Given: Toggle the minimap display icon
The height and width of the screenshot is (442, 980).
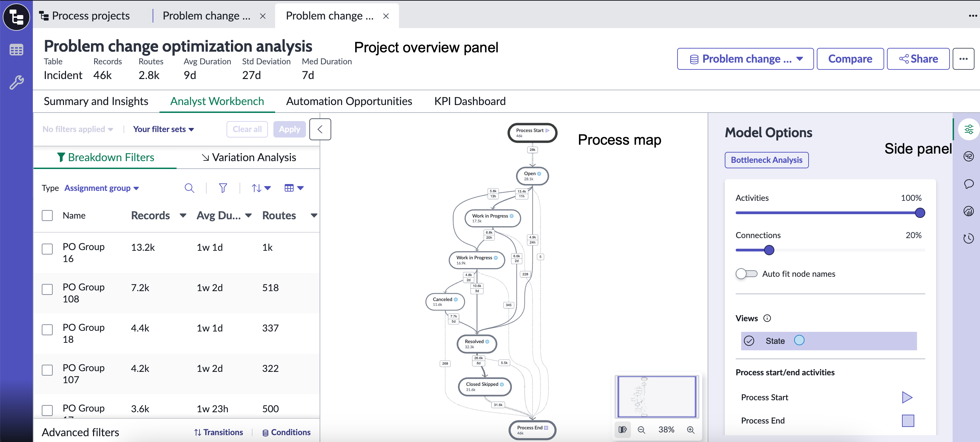Looking at the screenshot, I should 623,430.
